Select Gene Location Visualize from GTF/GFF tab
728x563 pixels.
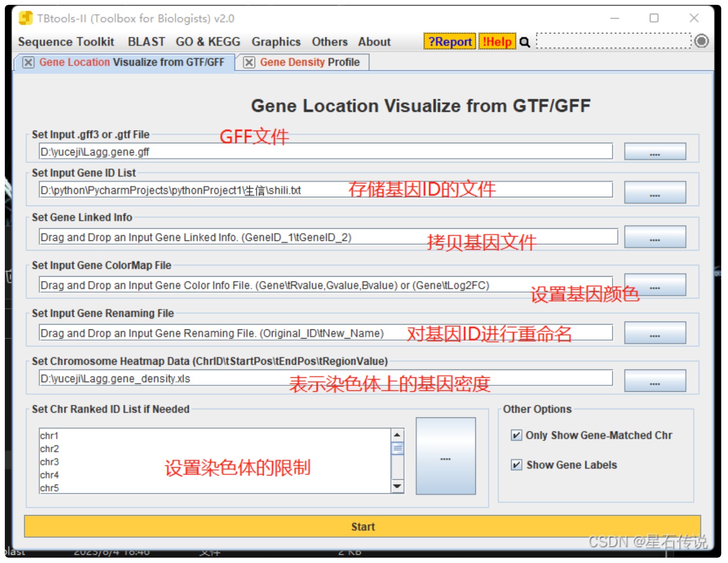point(132,62)
